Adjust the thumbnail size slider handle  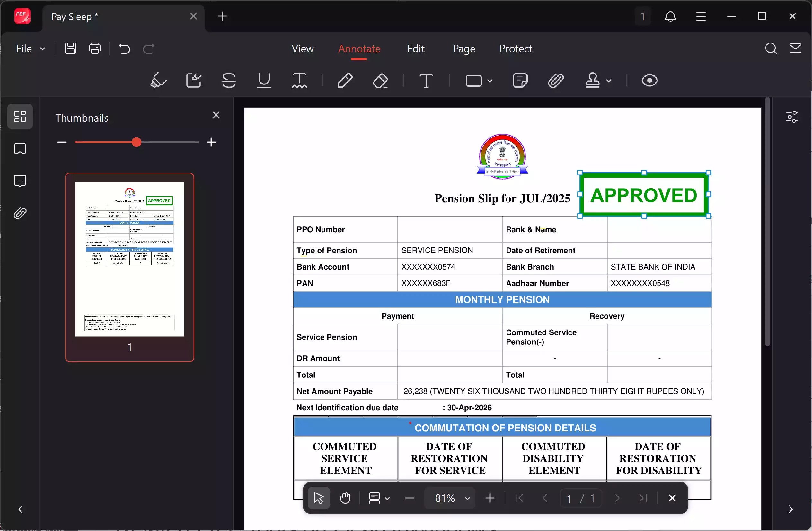[x=137, y=142]
